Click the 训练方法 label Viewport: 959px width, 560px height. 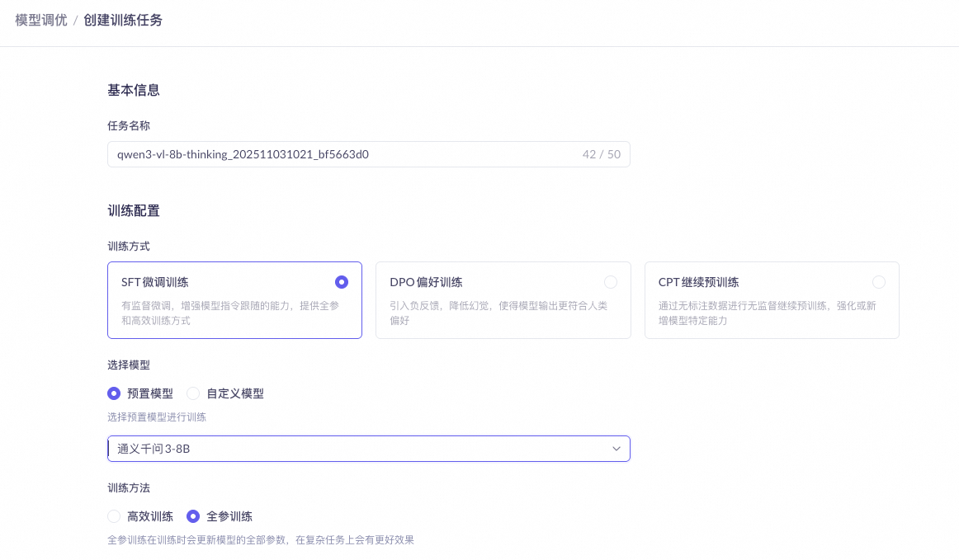(x=129, y=488)
